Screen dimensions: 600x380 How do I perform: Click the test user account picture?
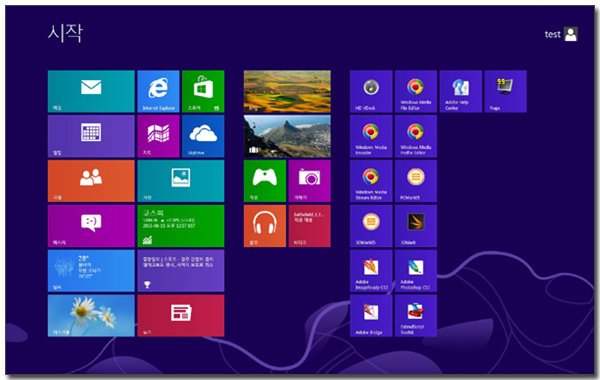[x=571, y=34]
